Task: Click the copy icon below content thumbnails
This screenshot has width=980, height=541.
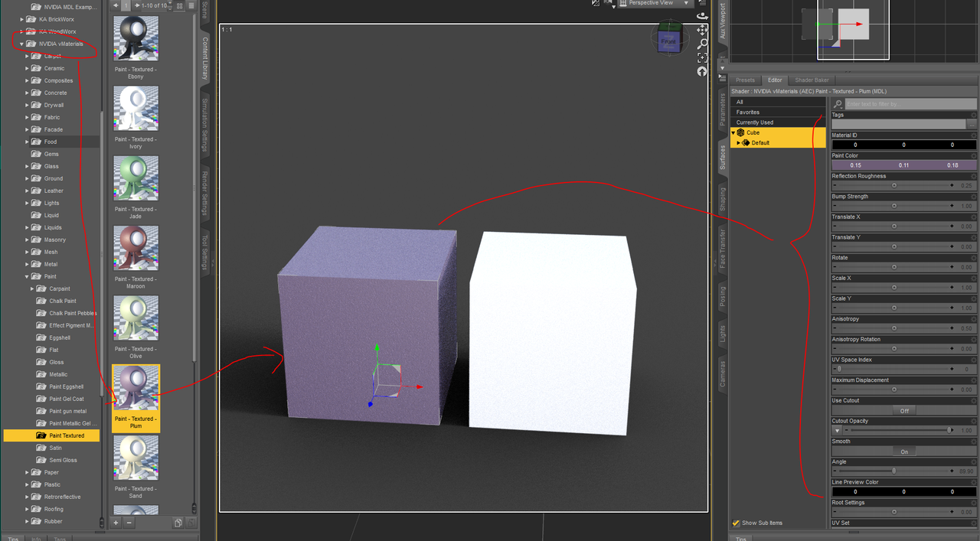Action: pyautogui.click(x=178, y=523)
